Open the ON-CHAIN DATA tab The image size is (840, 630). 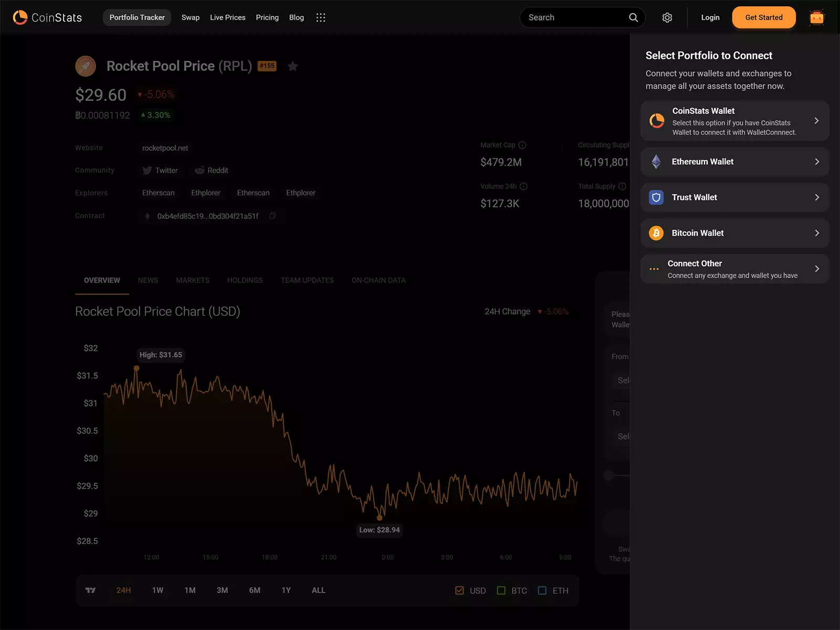click(379, 280)
